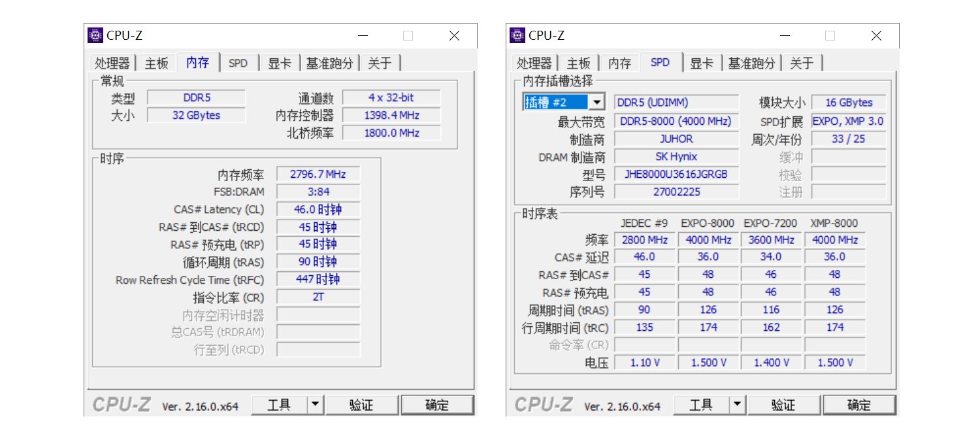This screenshot has width=980, height=438.
Task: Click the 4 x 32-bit channel value
Action: pos(391,98)
